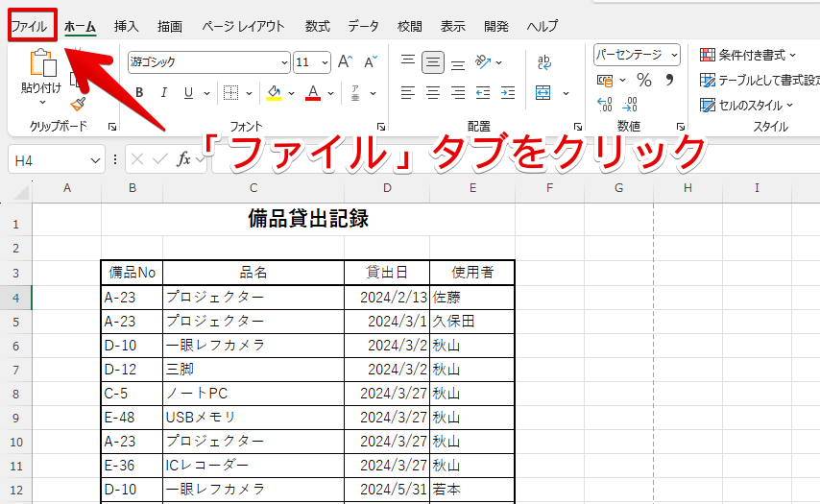Screen dimensions: 820x504
Task: Apply the yellow fill color swatch
Action: 274,93
